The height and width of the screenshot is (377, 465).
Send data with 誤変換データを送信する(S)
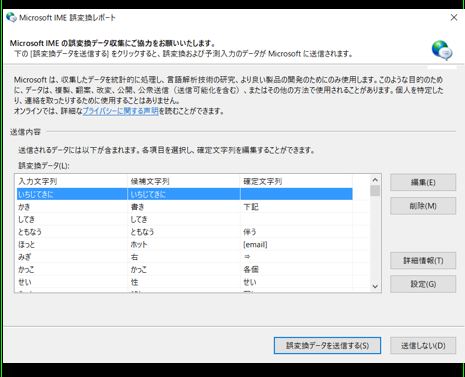[x=327, y=346]
